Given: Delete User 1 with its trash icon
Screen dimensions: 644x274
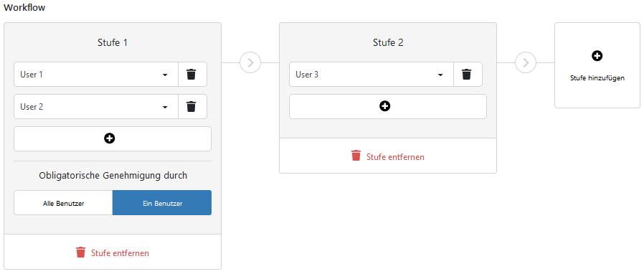Looking at the screenshot, I should click(192, 75).
